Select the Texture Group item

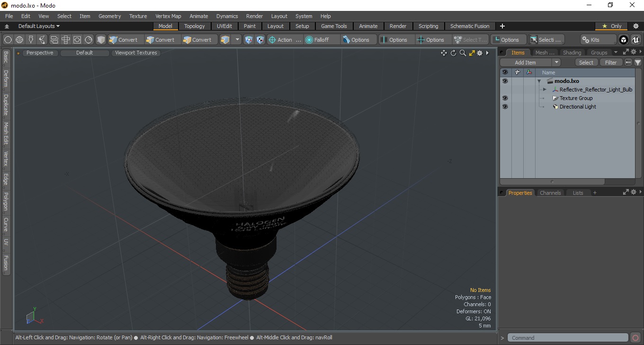click(576, 98)
